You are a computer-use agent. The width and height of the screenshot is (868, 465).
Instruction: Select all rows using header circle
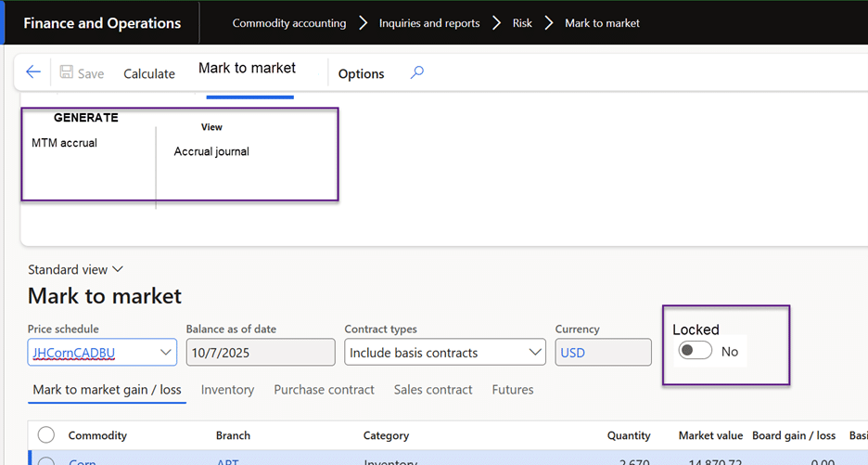46,434
